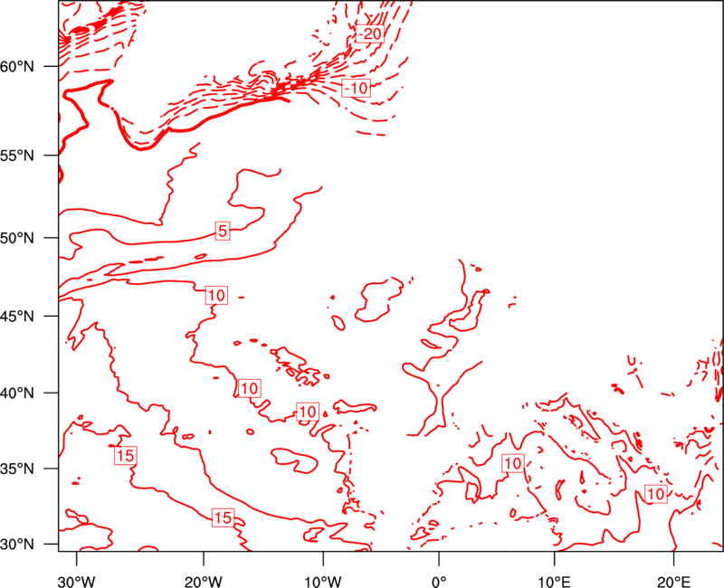Select the boxed 5 contour label
This screenshot has height=588, width=724.
click(223, 231)
